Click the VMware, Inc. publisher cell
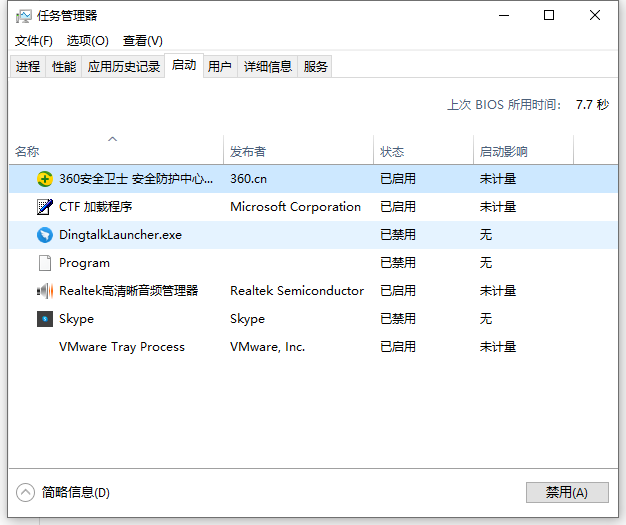626x525 pixels. (267, 347)
